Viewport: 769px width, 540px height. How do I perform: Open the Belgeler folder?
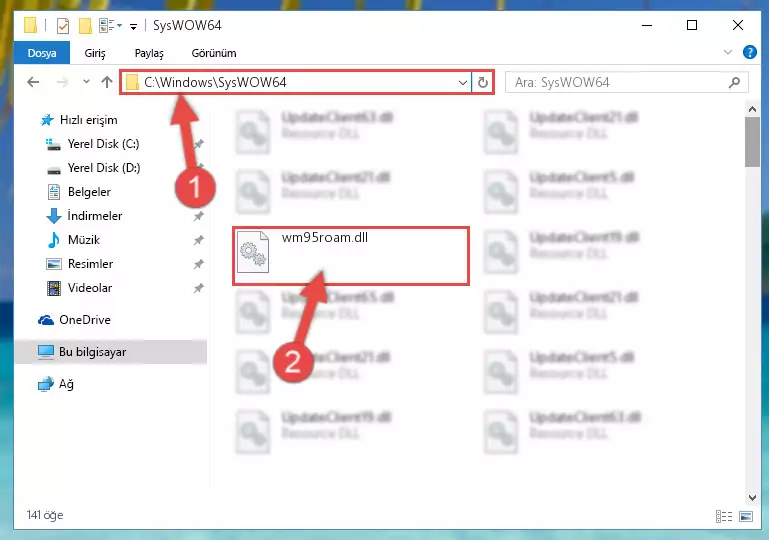click(x=89, y=192)
